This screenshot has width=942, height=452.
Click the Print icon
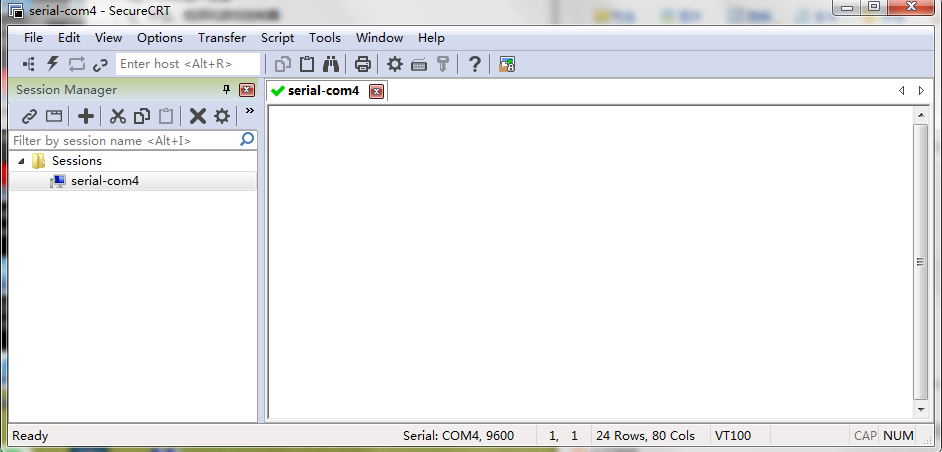pos(363,64)
